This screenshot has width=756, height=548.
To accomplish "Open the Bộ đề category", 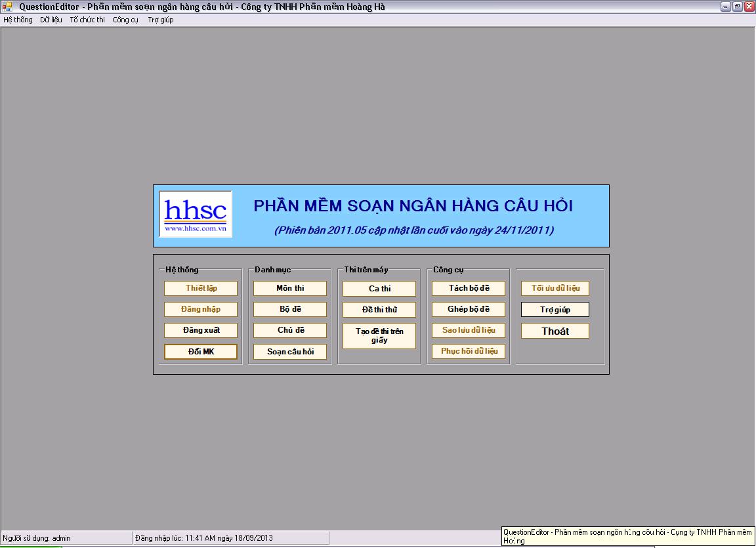I will [x=290, y=309].
